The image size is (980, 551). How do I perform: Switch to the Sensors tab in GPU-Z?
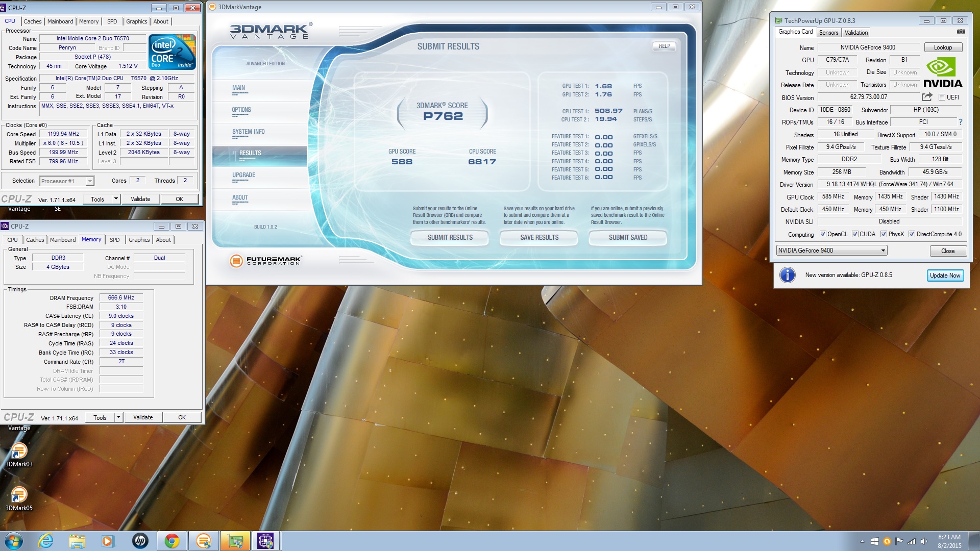(828, 32)
